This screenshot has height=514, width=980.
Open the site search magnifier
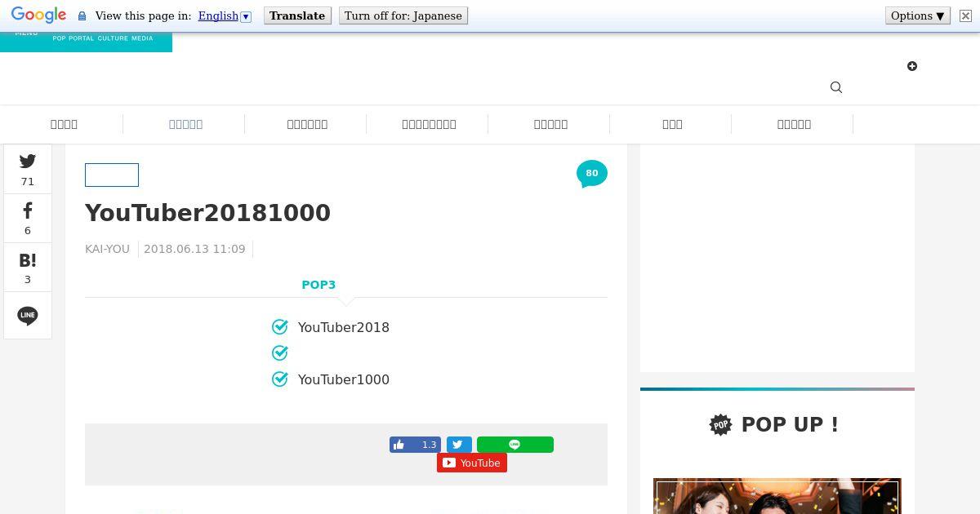(x=836, y=87)
